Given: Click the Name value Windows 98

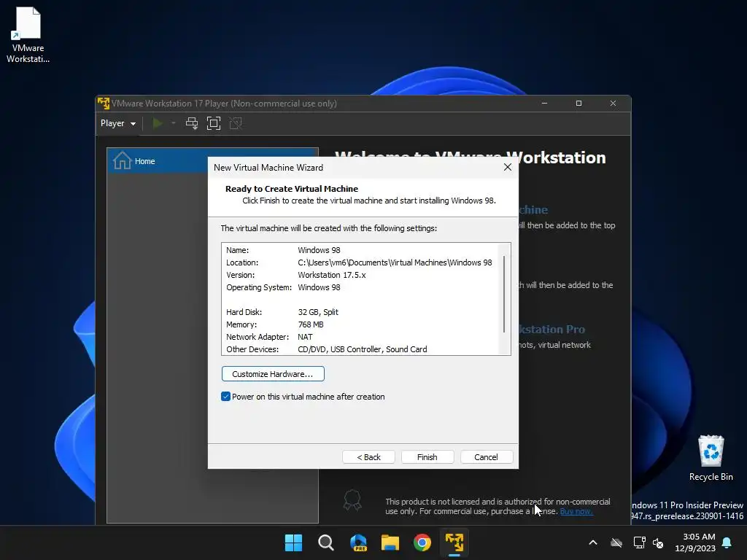Looking at the screenshot, I should (x=320, y=250).
